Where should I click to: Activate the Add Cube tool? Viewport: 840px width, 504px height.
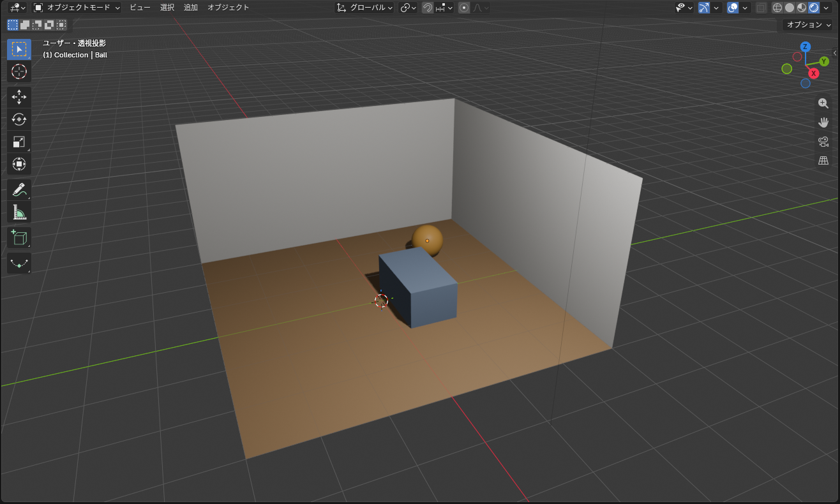(19, 237)
